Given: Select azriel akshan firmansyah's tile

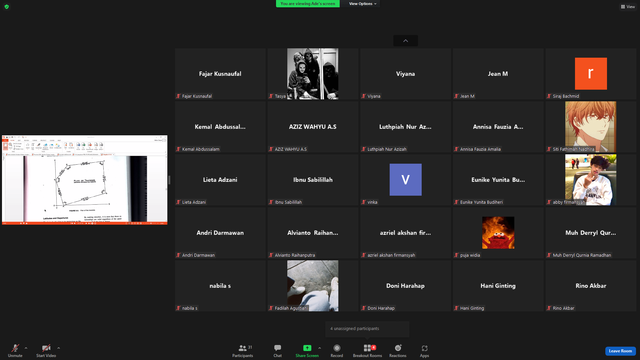Looking at the screenshot, I should (405, 233).
